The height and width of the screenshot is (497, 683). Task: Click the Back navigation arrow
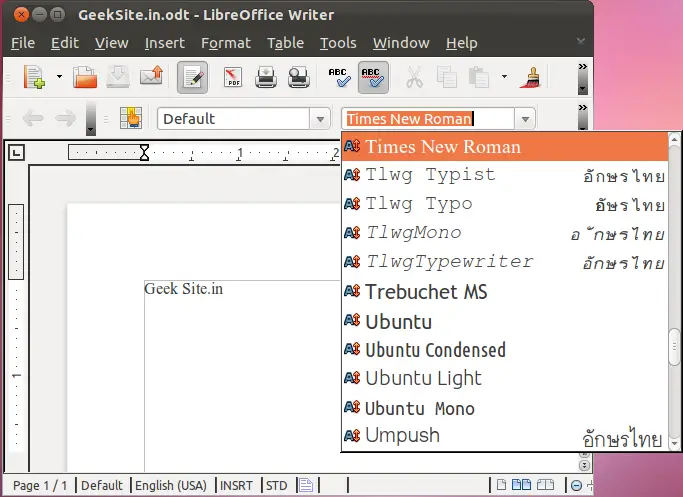pyautogui.click(x=33, y=118)
